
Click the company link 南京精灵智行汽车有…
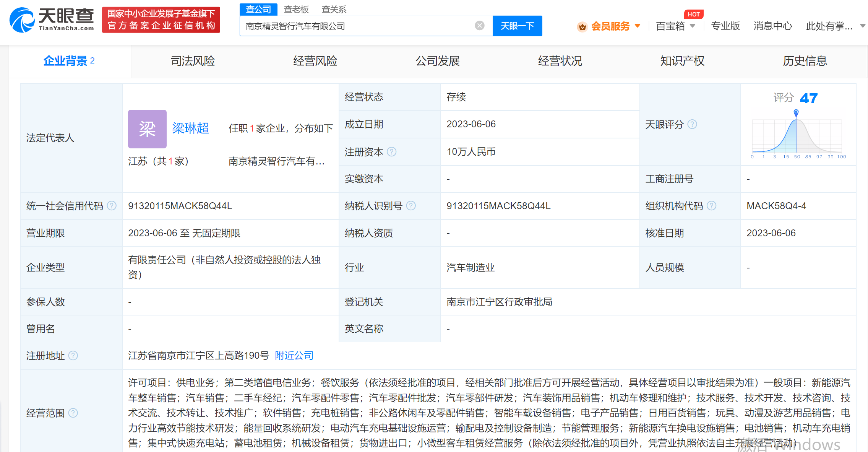point(277,161)
